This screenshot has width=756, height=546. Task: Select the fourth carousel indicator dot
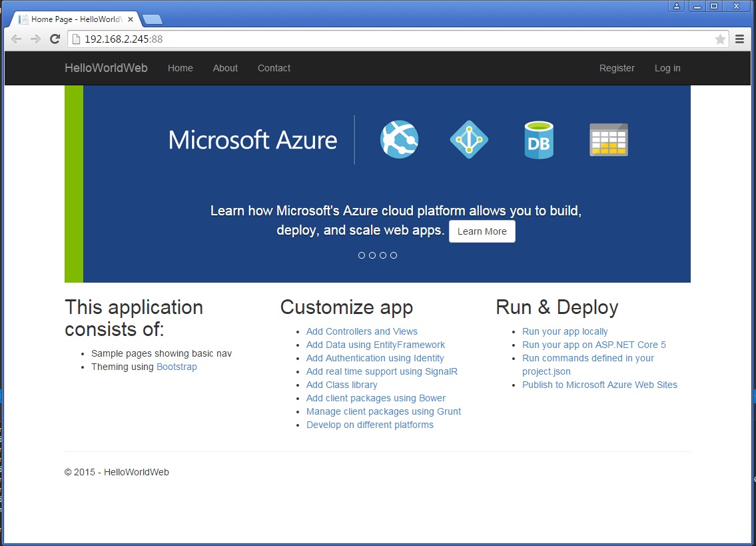tap(394, 255)
